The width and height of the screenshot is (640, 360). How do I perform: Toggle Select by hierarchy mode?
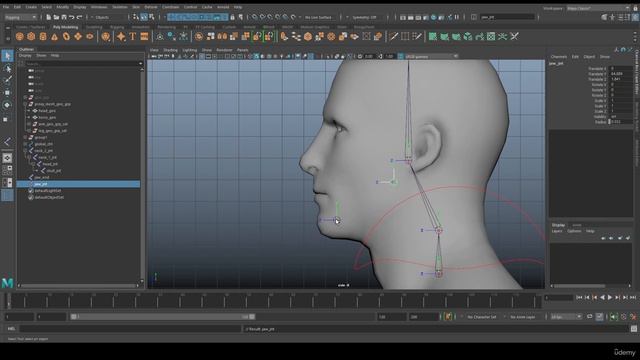136,17
